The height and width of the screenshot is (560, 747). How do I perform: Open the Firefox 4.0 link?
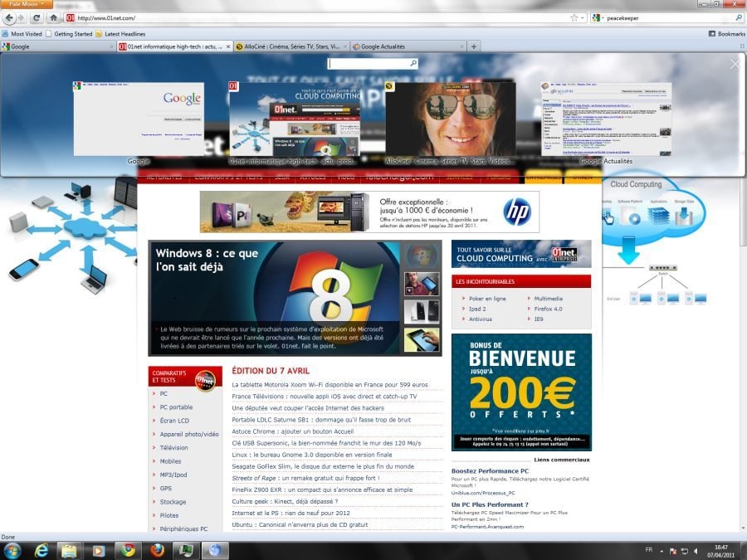[549, 309]
